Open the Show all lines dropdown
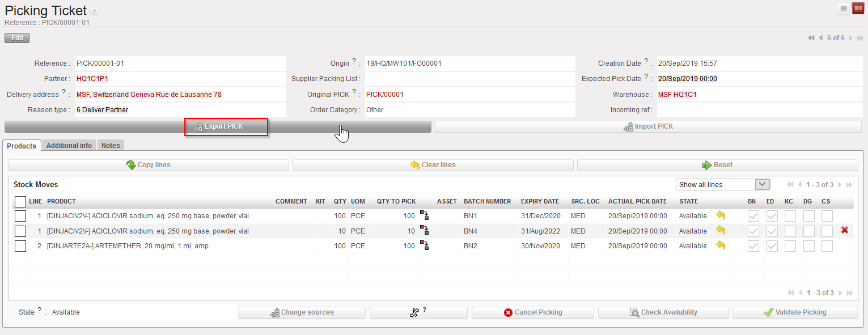This screenshot has height=335, width=868. click(x=722, y=184)
